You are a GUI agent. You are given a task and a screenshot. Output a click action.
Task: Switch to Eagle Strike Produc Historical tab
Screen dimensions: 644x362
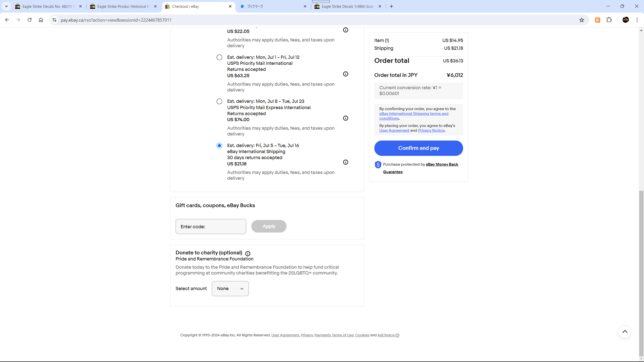pyautogui.click(x=123, y=6)
